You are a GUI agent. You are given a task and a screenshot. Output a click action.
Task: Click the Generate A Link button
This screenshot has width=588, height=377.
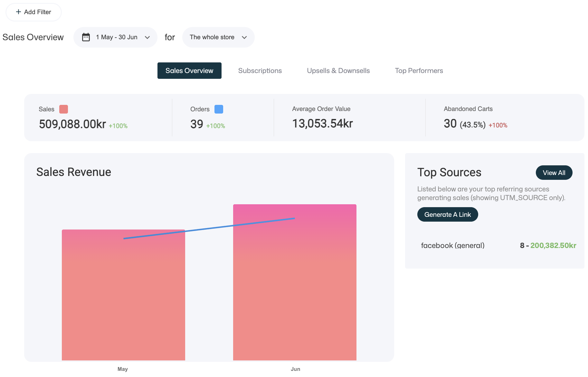pyautogui.click(x=447, y=215)
